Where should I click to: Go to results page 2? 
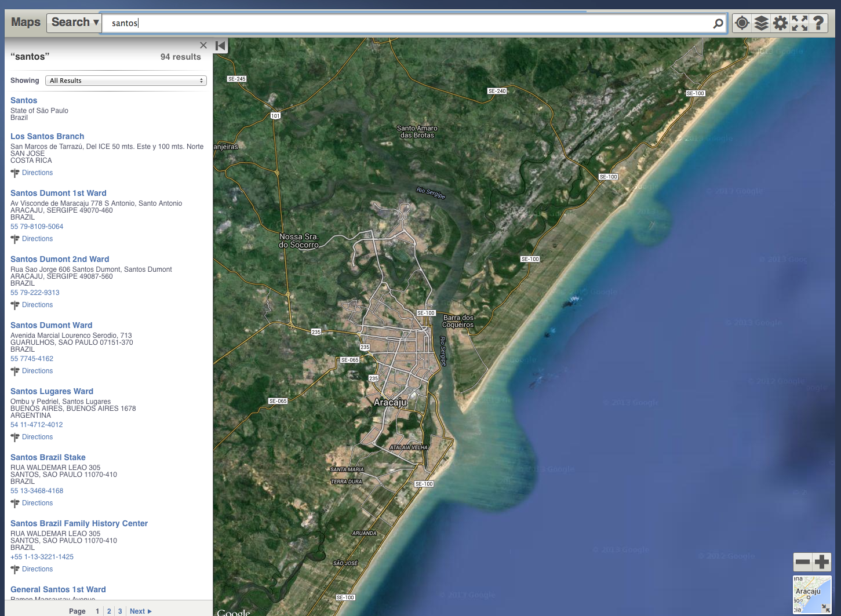[109, 611]
